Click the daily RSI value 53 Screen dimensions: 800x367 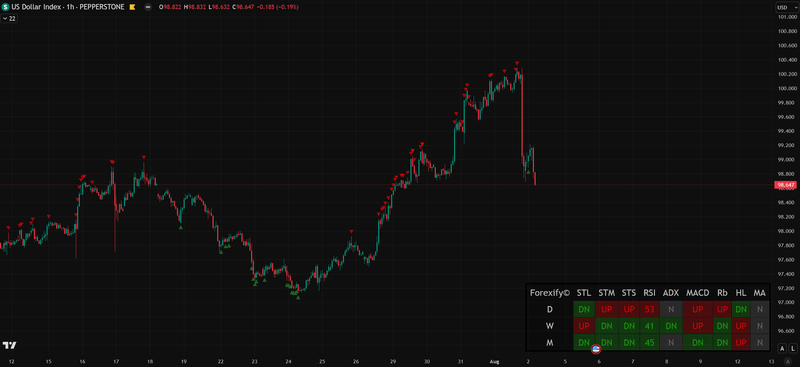coord(649,309)
